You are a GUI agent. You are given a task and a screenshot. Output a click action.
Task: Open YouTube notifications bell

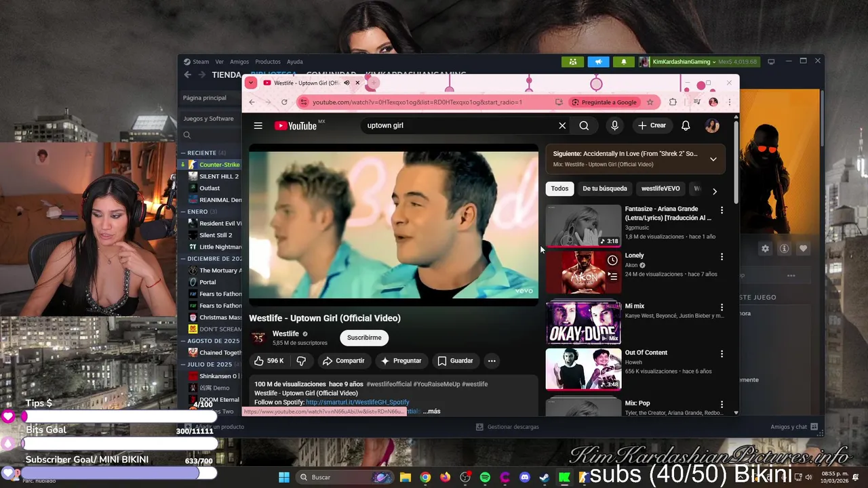click(686, 125)
